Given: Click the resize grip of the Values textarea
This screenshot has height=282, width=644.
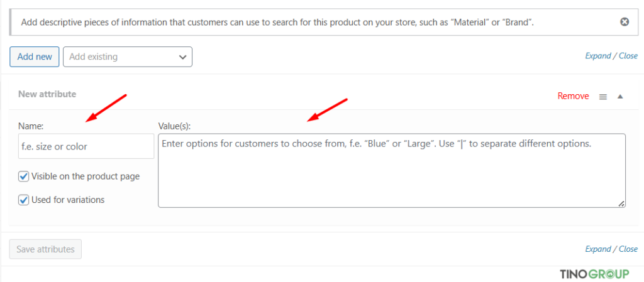Looking at the screenshot, I should [621, 203].
